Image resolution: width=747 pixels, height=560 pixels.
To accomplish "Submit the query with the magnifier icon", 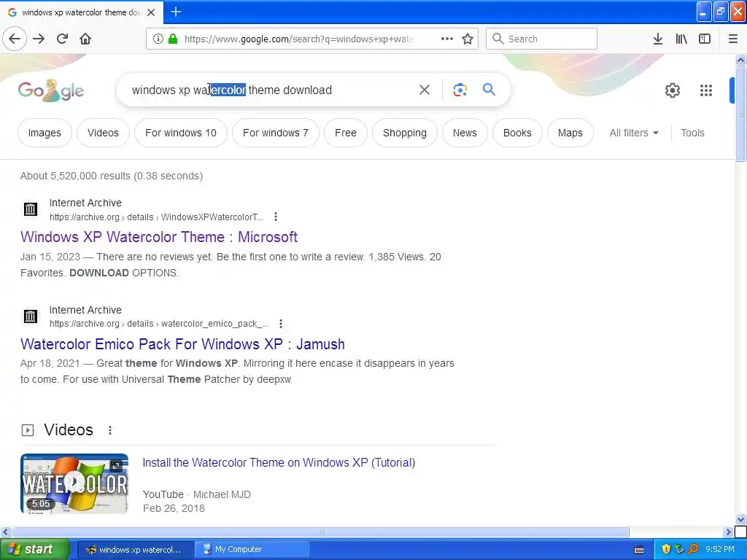I will tap(489, 89).
